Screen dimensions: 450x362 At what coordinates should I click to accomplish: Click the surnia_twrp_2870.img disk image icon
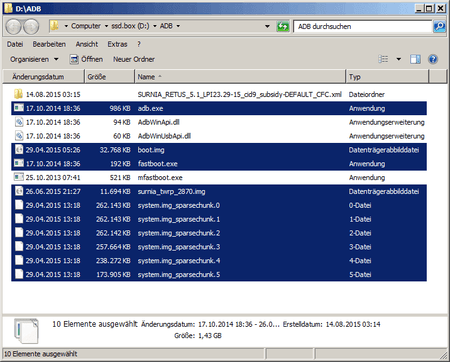pos(19,191)
